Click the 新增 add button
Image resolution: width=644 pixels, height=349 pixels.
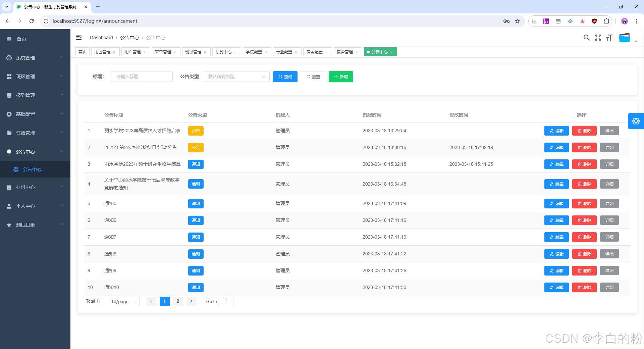coord(341,77)
